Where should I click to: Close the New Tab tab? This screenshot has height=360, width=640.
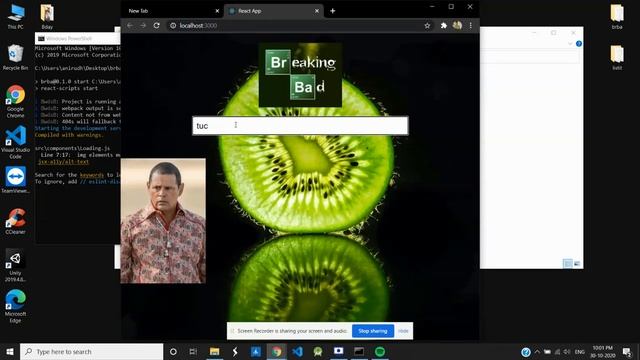pyautogui.click(x=217, y=11)
